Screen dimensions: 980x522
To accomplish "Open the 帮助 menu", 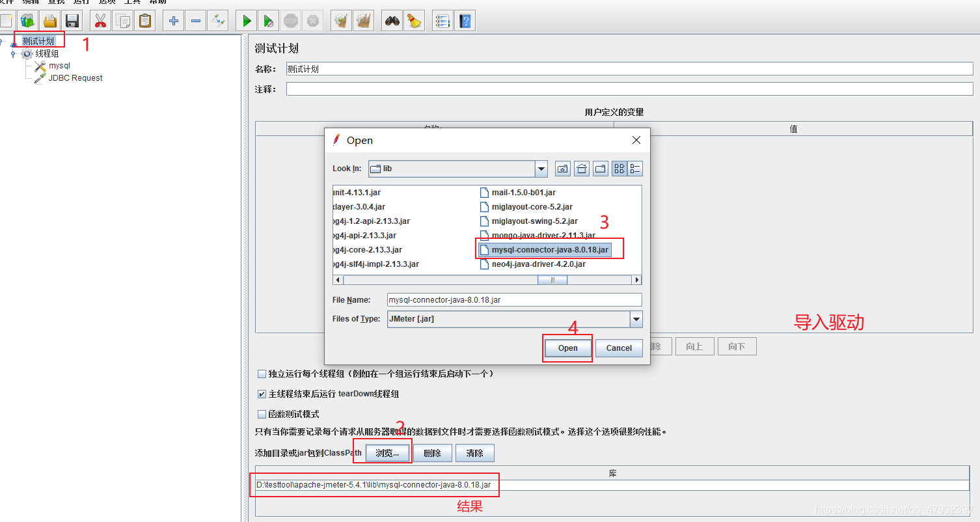I will pos(158,2).
